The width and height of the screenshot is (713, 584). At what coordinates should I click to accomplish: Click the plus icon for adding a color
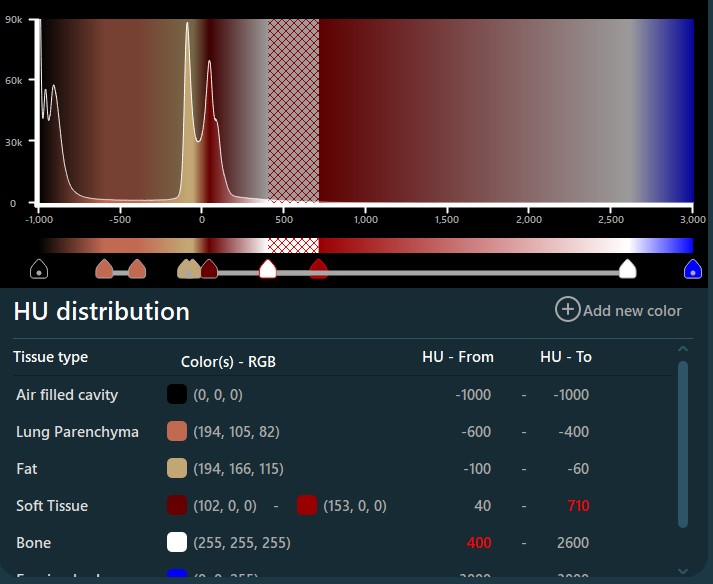point(567,310)
